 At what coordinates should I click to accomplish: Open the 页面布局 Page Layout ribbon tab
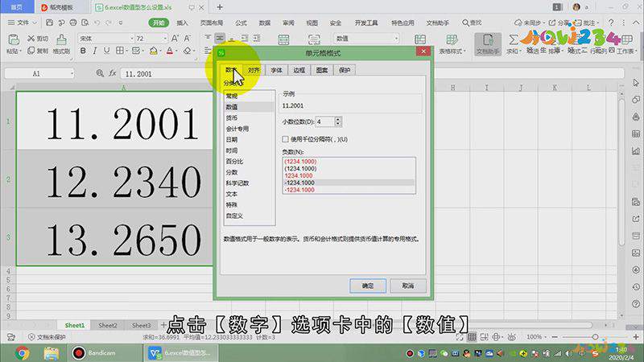[x=212, y=23]
